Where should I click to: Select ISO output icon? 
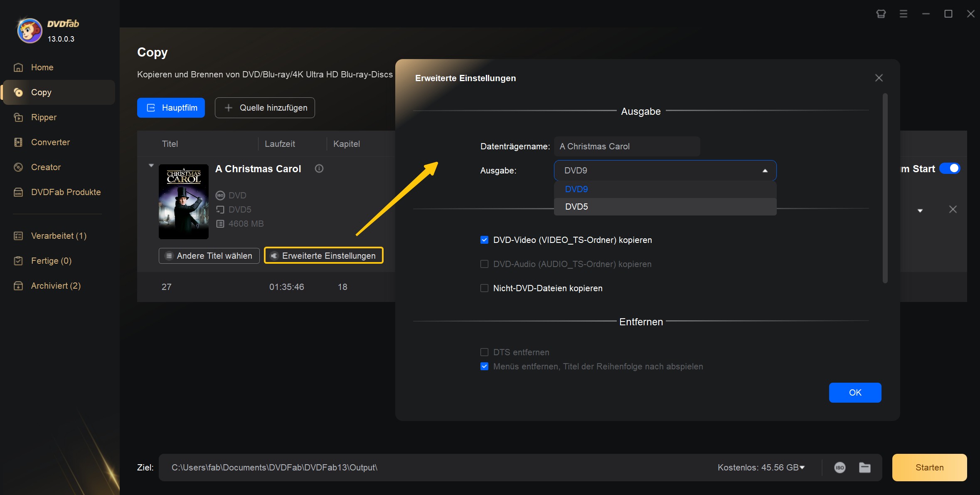coord(840,468)
